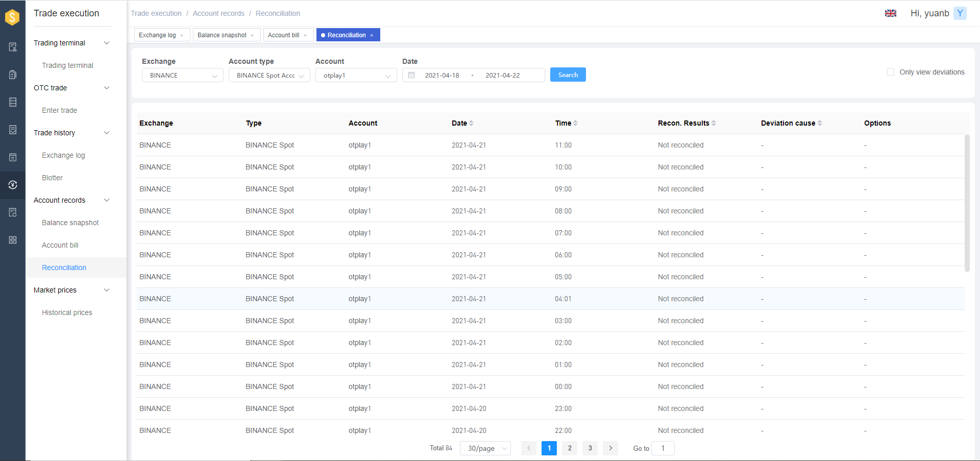Collapse the OTC trade menu group
The height and width of the screenshot is (461, 980).
click(107, 88)
